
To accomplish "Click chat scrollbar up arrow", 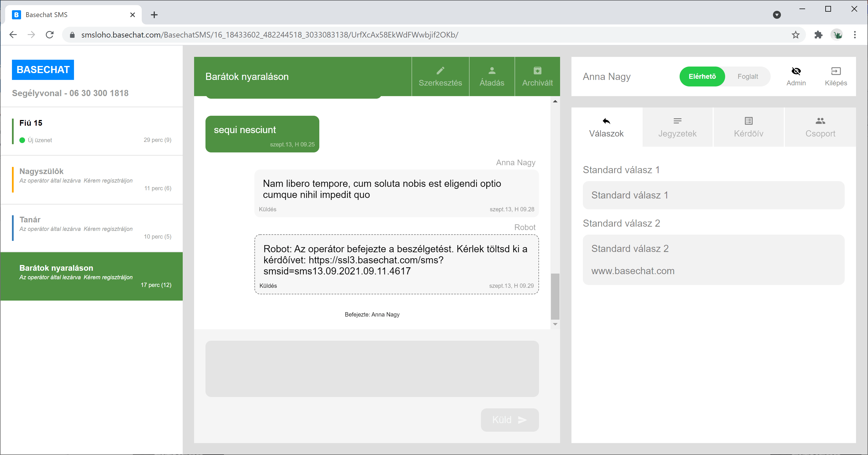I will (x=555, y=101).
